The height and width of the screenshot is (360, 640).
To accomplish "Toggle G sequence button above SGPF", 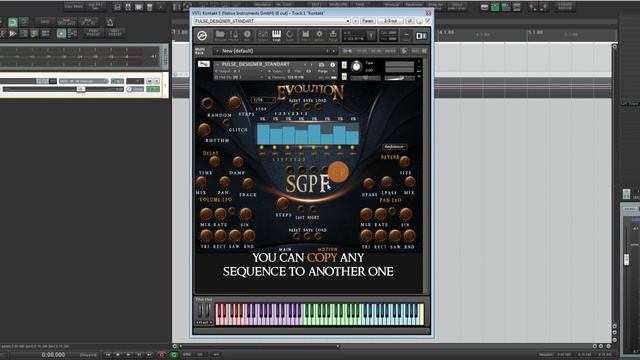I will (302, 169).
